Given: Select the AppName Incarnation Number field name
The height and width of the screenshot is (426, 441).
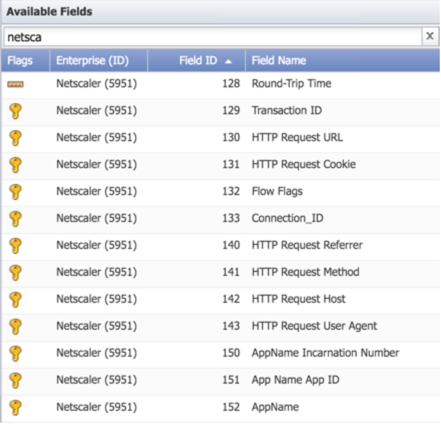Looking at the screenshot, I should pyautogui.click(x=325, y=353).
